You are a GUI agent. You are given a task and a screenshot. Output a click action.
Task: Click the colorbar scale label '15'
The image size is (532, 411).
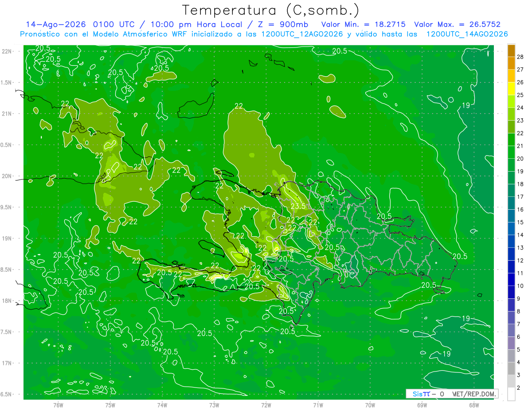(520, 222)
